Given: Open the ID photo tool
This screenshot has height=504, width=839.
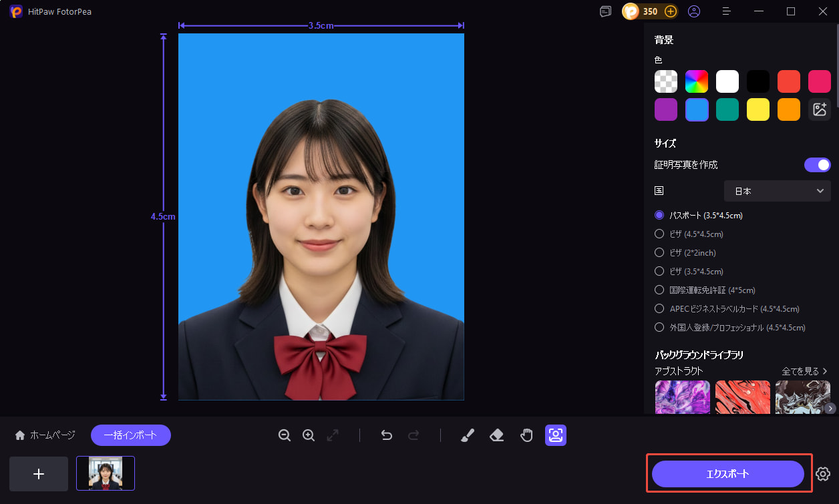Looking at the screenshot, I should click(555, 435).
